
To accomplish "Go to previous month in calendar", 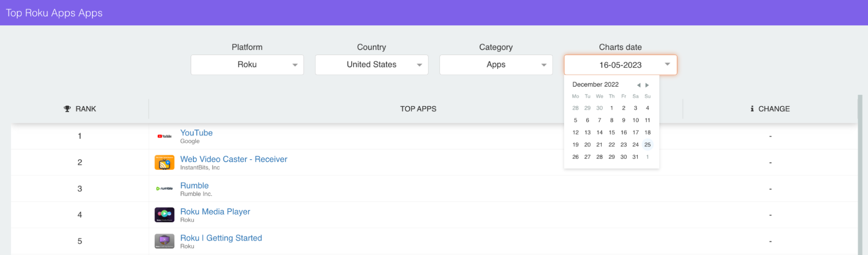I will [638, 85].
